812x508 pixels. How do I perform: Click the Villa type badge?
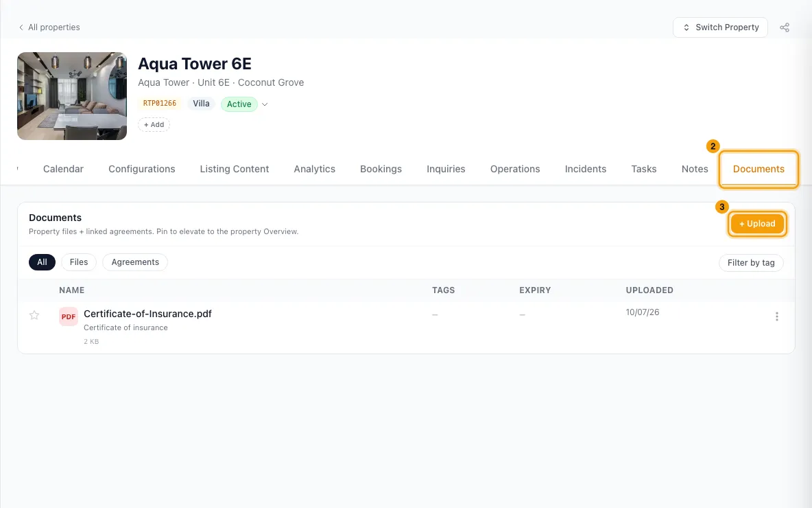pos(202,103)
